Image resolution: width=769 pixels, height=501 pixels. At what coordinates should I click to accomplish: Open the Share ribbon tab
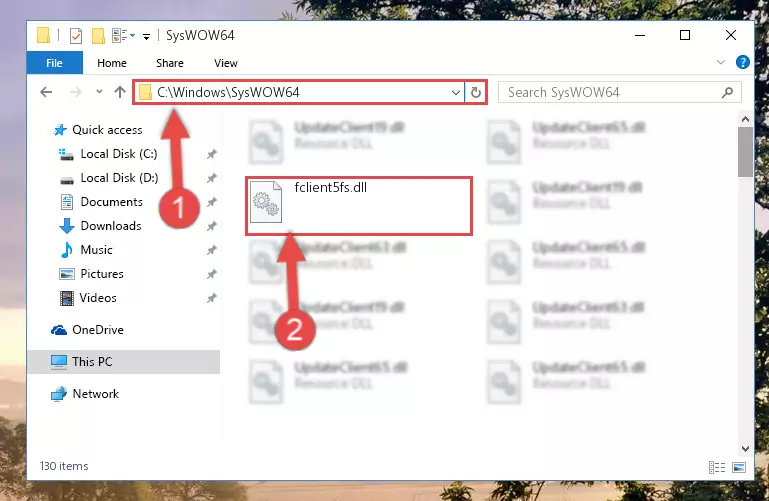(170, 63)
